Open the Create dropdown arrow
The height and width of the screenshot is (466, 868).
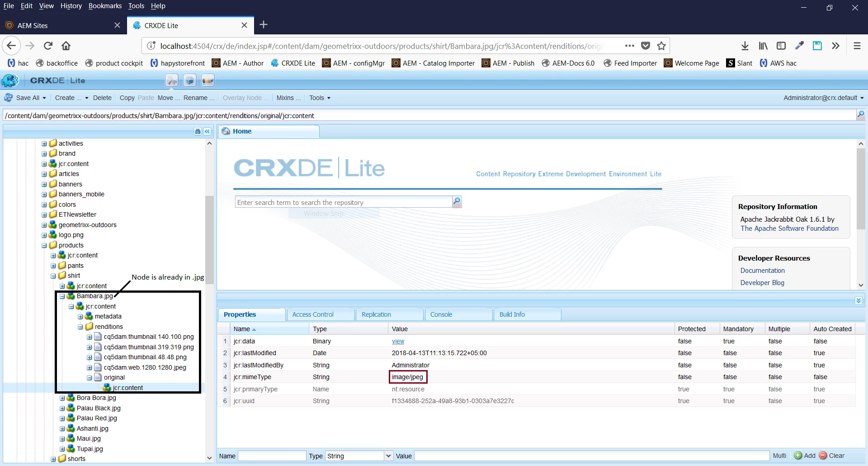[86, 98]
